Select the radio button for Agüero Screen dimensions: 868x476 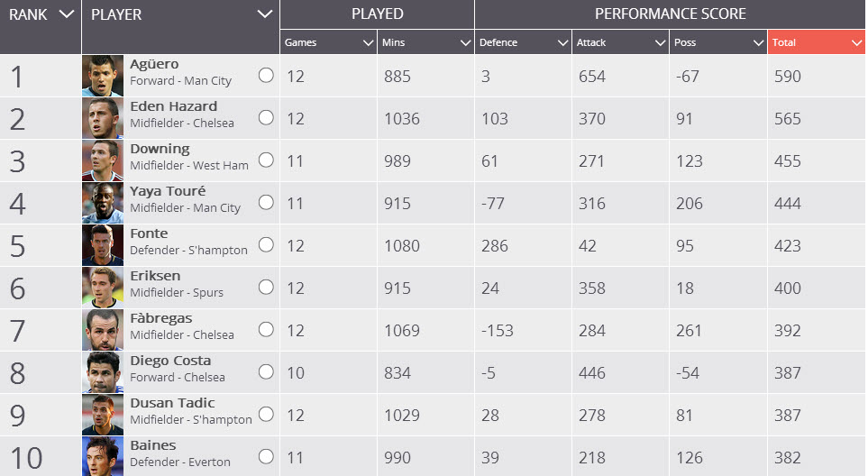[x=266, y=76]
